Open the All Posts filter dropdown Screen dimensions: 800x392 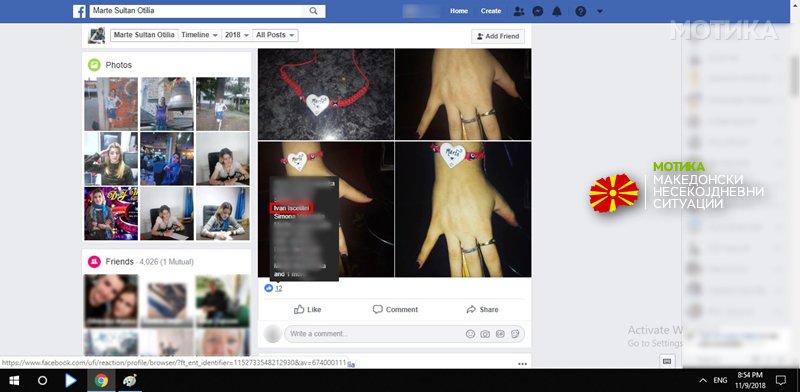276,35
